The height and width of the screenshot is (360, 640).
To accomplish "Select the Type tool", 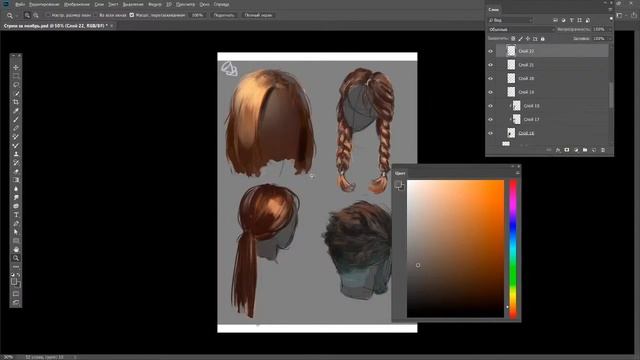I will pyautogui.click(x=16, y=215).
